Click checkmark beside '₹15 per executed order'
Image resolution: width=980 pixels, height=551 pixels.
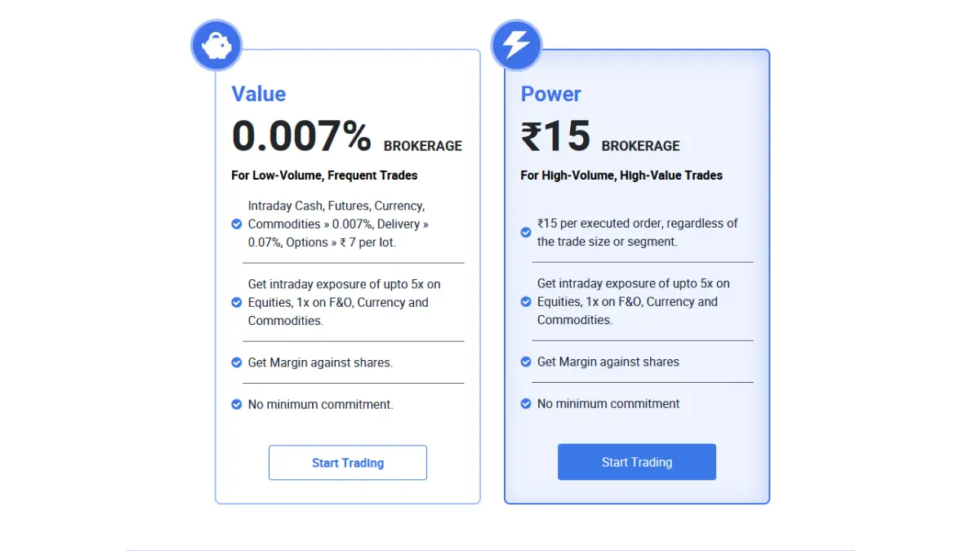tap(526, 233)
